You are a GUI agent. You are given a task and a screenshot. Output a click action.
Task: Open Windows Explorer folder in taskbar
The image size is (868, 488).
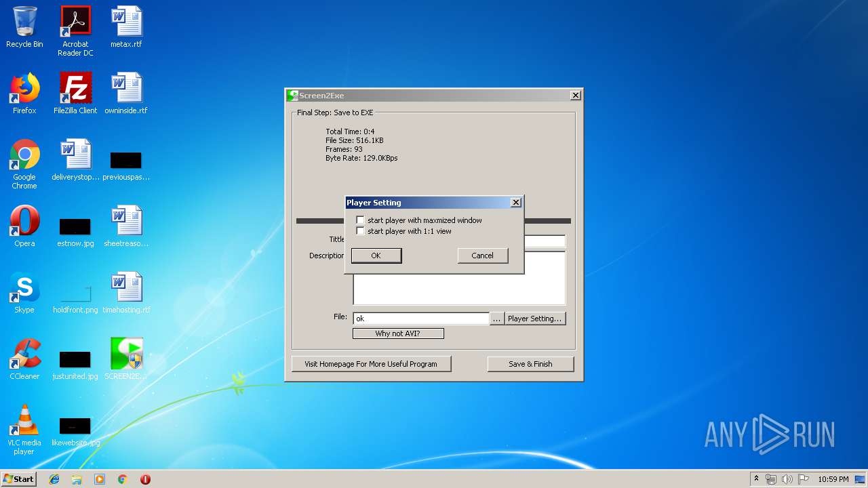pyautogui.click(x=77, y=479)
